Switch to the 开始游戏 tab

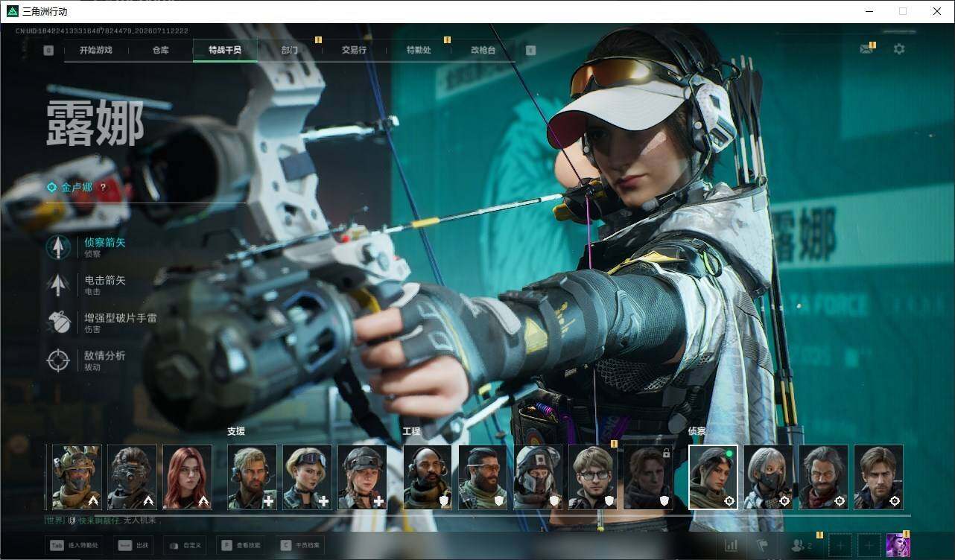[x=96, y=51]
